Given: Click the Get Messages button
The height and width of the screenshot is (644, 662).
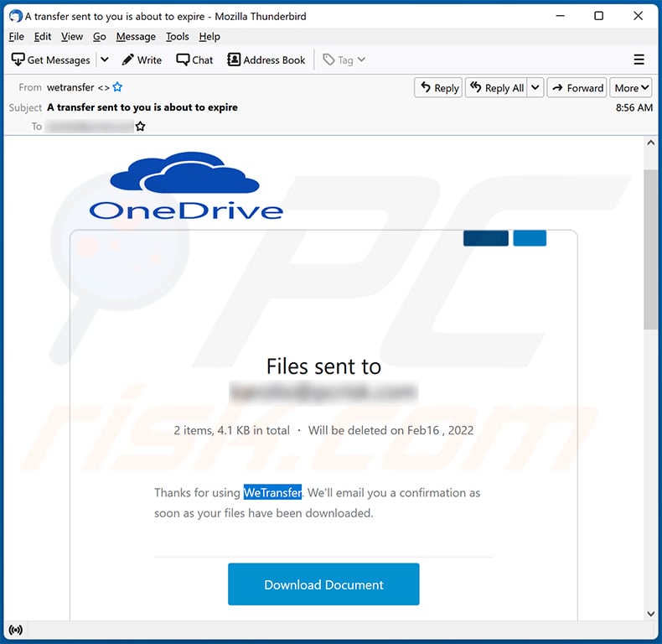Looking at the screenshot, I should click(50, 60).
